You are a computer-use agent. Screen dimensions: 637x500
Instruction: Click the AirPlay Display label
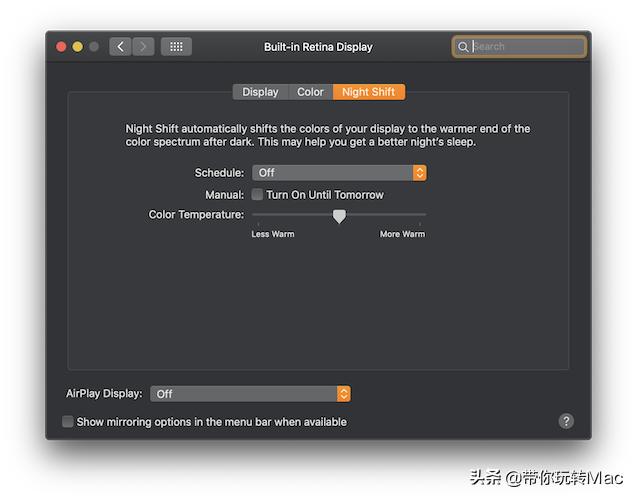pyautogui.click(x=104, y=394)
